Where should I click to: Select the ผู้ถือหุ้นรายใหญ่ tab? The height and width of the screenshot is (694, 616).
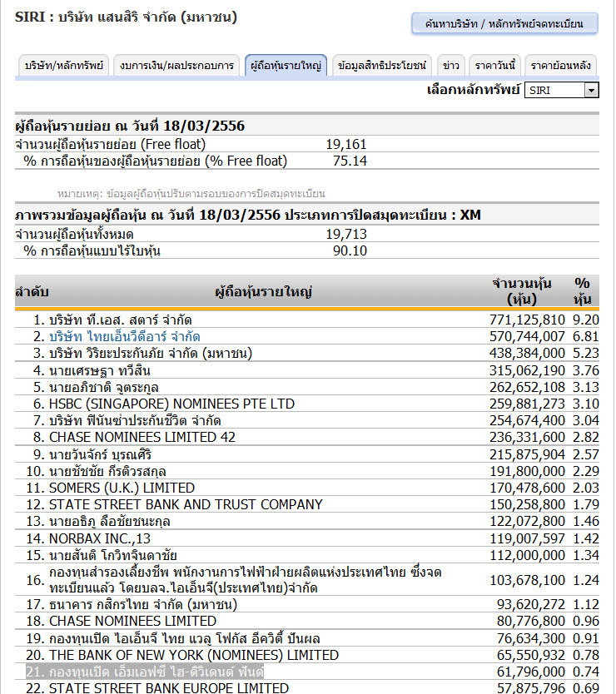point(286,66)
